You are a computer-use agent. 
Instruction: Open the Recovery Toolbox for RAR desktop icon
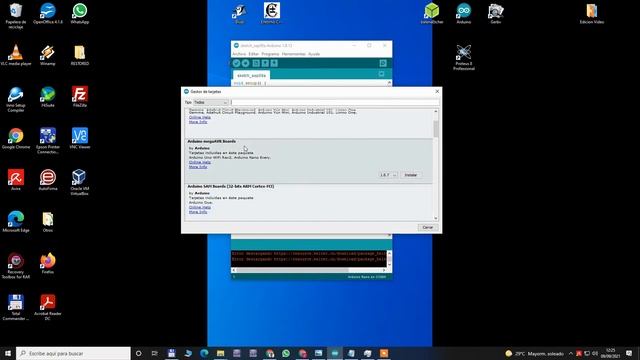tap(16, 266)
